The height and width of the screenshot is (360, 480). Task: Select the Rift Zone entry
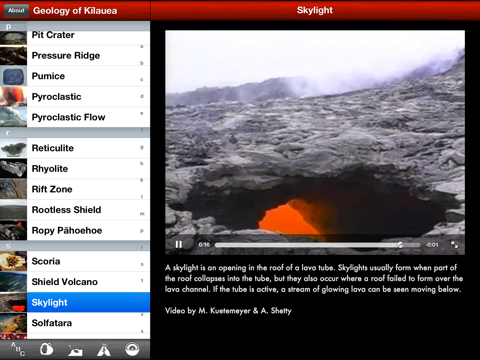coord(75,189)
